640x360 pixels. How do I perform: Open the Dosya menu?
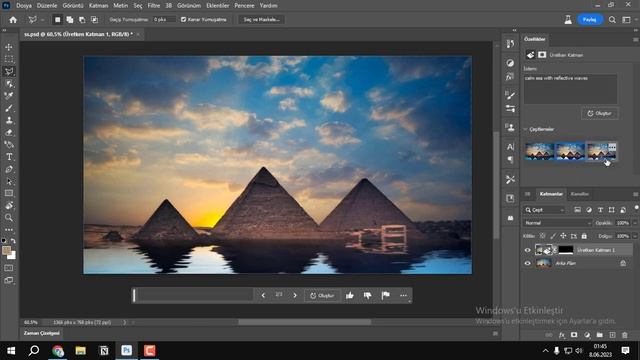coord(24,6)
